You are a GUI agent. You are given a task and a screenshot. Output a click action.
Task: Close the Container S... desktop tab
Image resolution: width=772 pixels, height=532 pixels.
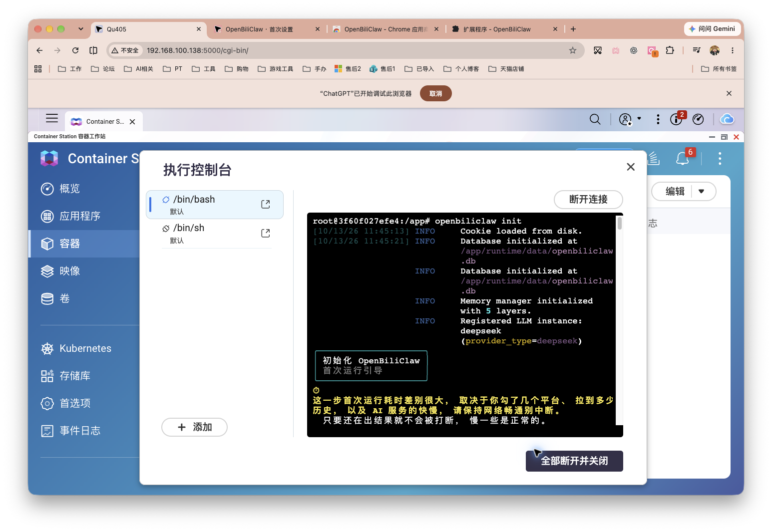(132, 122)
